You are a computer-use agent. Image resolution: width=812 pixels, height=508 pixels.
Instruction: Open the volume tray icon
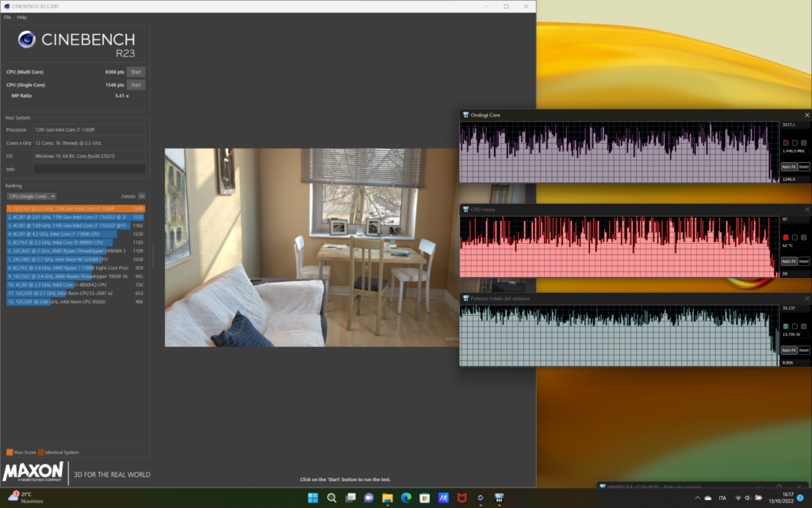(x=748, y=498)
